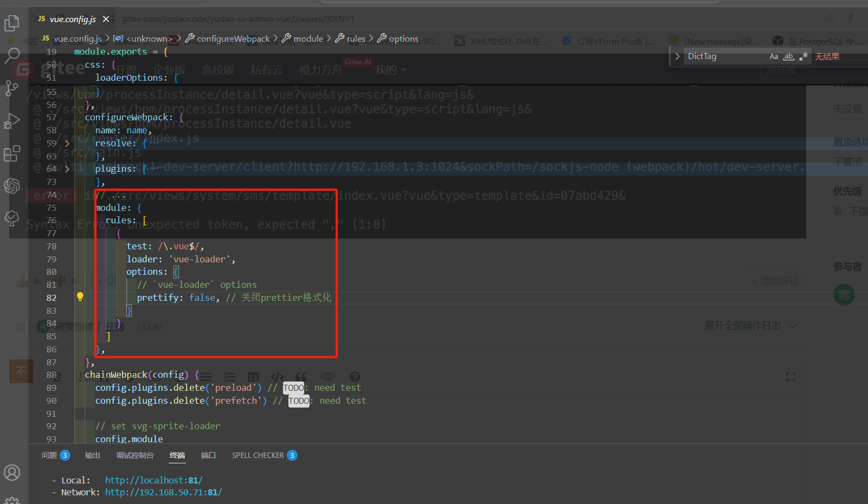Open the 我的 dropdown in Gitee nav

(390, 70)
